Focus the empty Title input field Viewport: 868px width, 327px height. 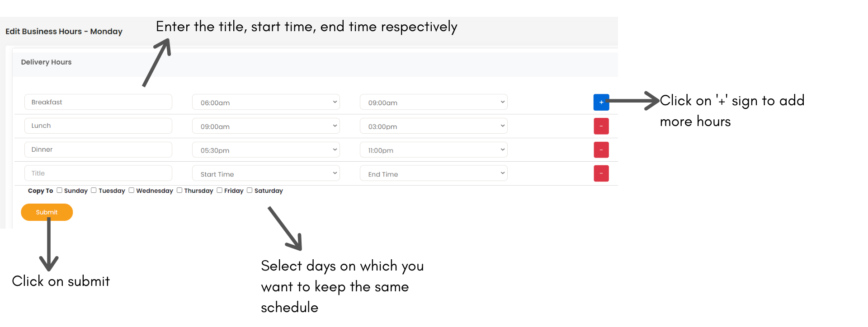point(98,173)
